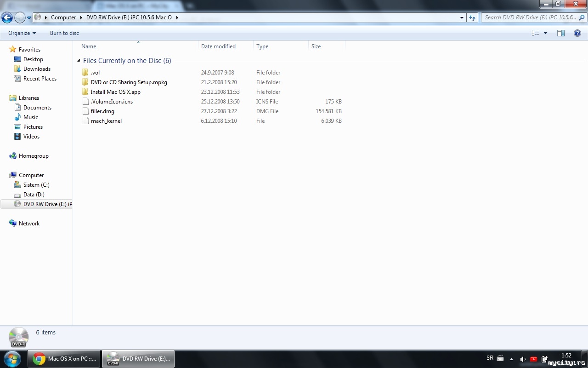Click the magnifier search icon
The image size is (588, 368).
coord(582,17)
